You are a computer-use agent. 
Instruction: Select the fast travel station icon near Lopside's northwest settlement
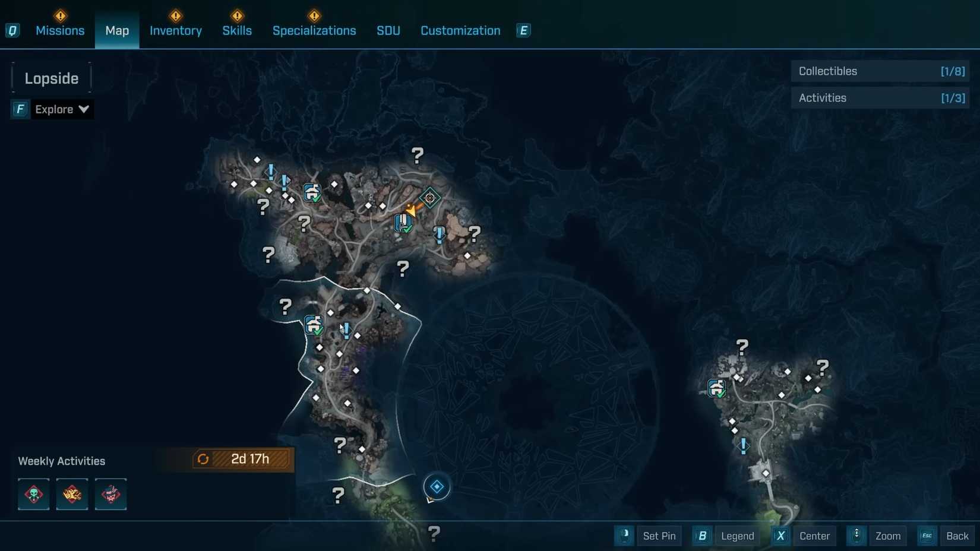312,192
